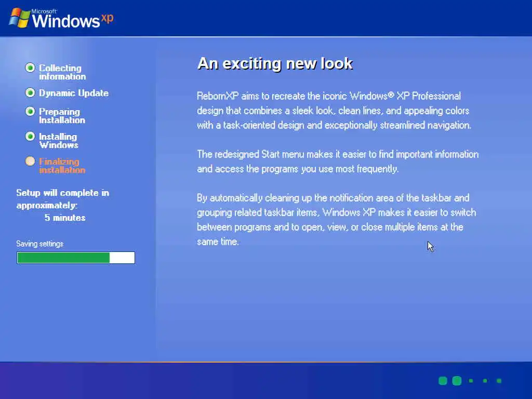Click the orange bullet beside Finalizing installation
Screen dimensions: 532x399
click(30, 161)
